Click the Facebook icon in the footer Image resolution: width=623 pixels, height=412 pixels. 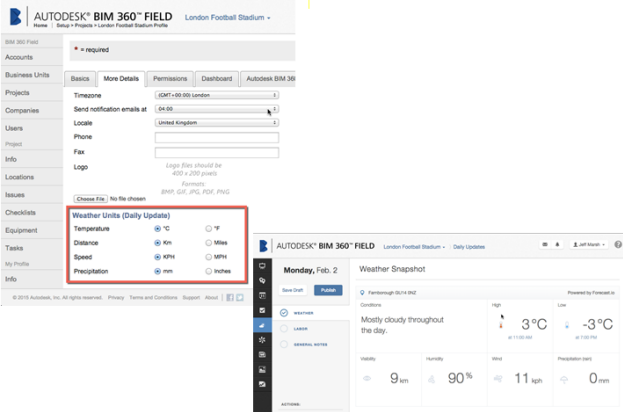pos(230,297)
